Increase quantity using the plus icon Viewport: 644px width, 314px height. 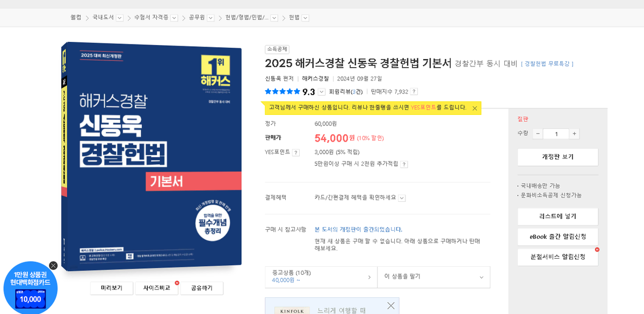575,134
